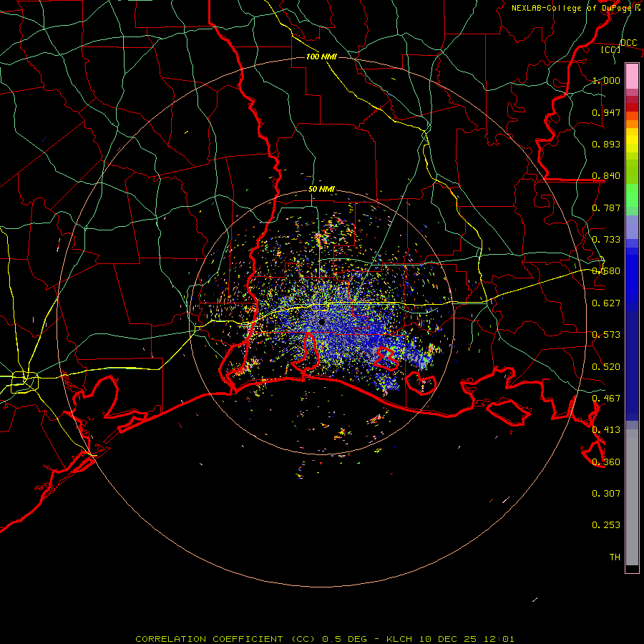The image size is (644, 644).
Task: Pick the lavender swatch beside 0.733
Action: 632,227
